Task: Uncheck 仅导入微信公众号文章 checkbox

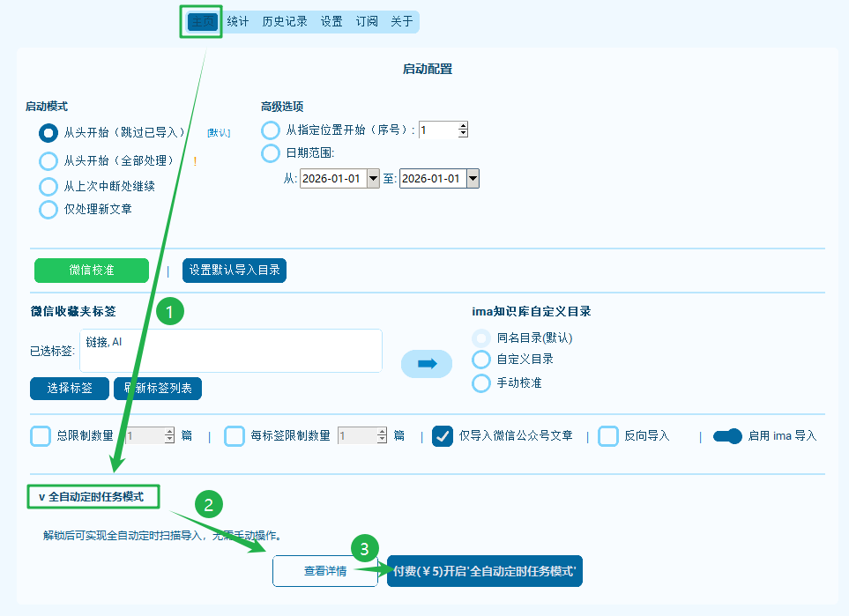Action: [443, 436]
